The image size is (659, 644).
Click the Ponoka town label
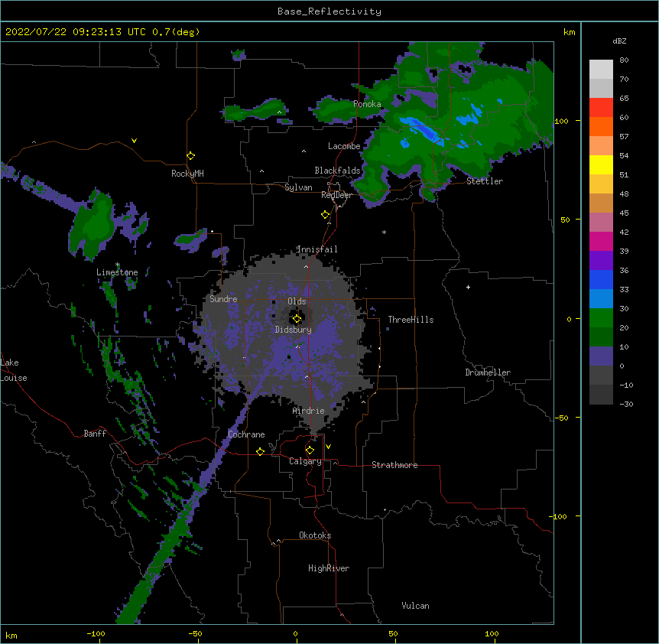[367, 104]
